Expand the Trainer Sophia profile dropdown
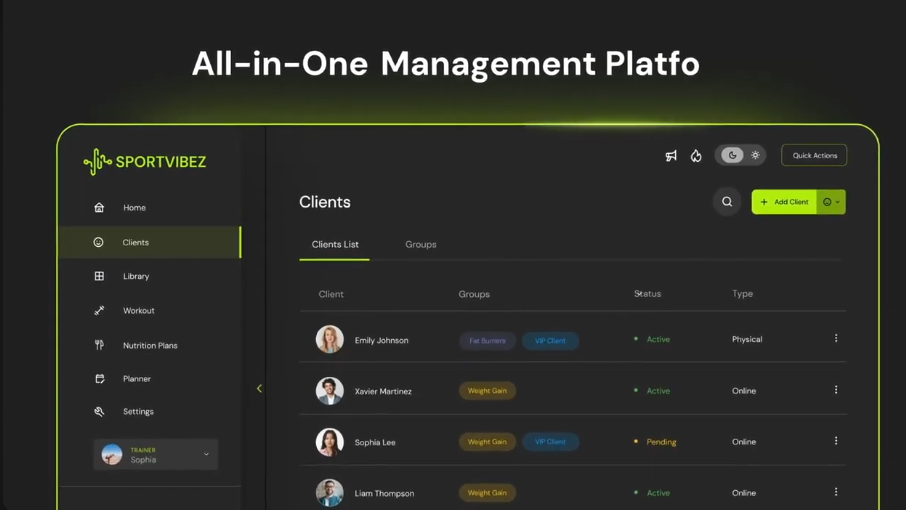 [206, 454]
